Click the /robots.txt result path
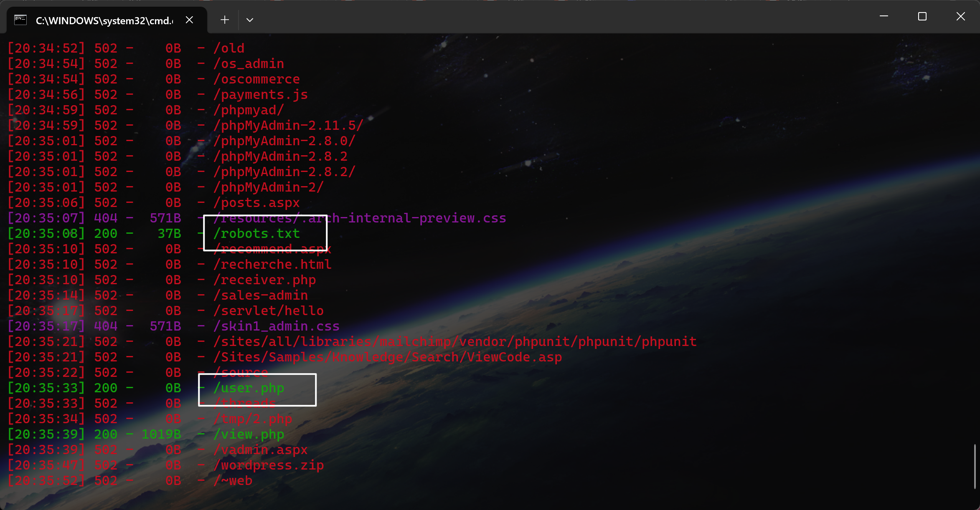This screenshot has height=510, width=980. tap(256, 234)
